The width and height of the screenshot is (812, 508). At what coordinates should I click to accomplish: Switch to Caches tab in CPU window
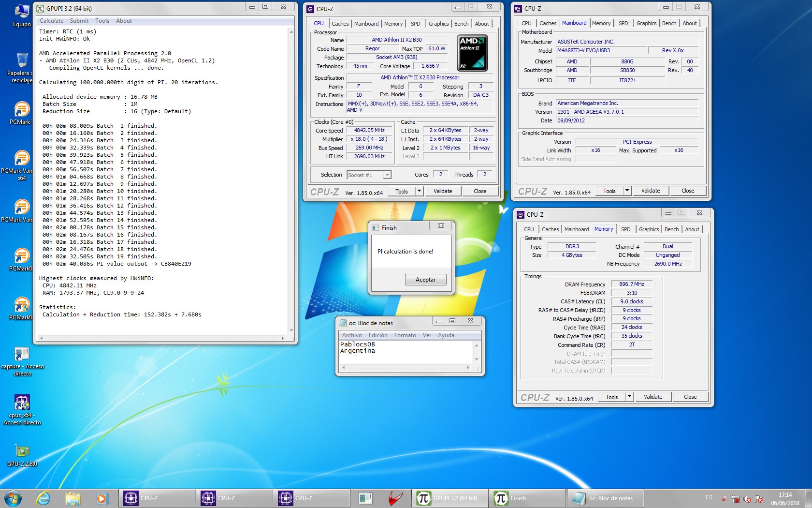(340, 24)
